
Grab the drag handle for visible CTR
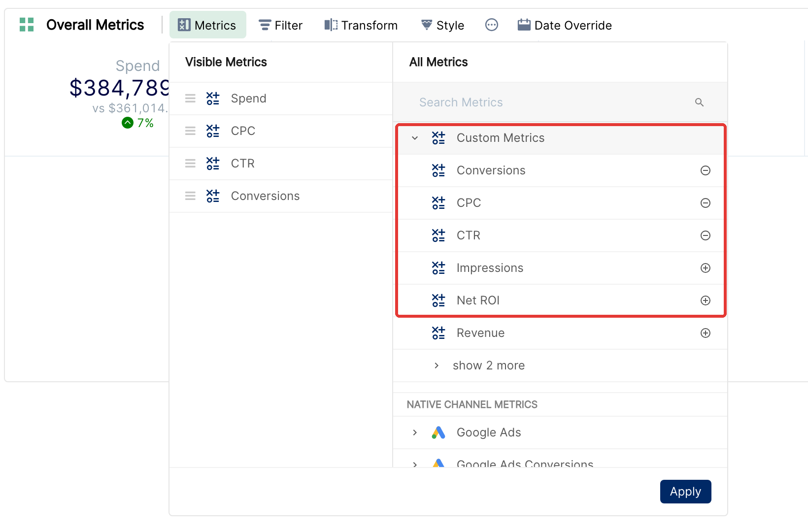[190, 164]
